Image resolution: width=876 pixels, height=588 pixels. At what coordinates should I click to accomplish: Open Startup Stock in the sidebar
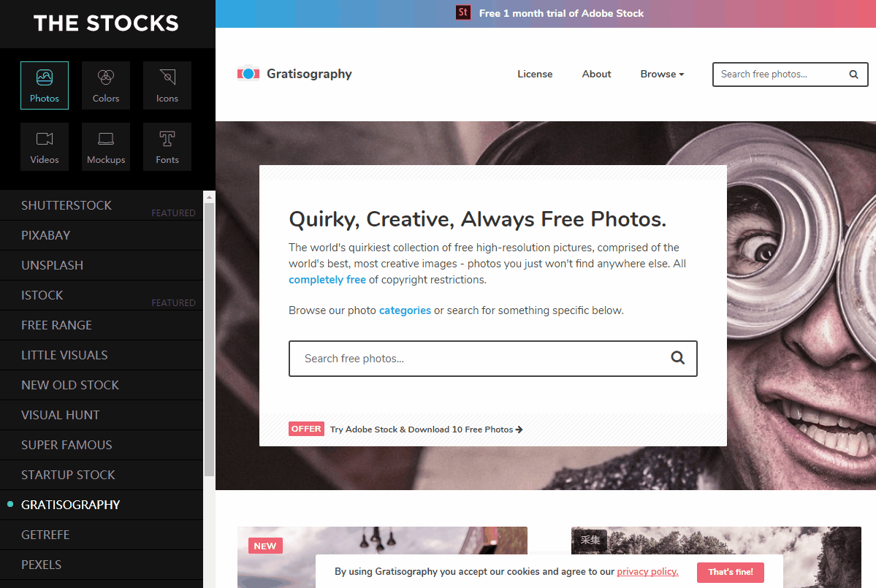(x=102, y=476)
